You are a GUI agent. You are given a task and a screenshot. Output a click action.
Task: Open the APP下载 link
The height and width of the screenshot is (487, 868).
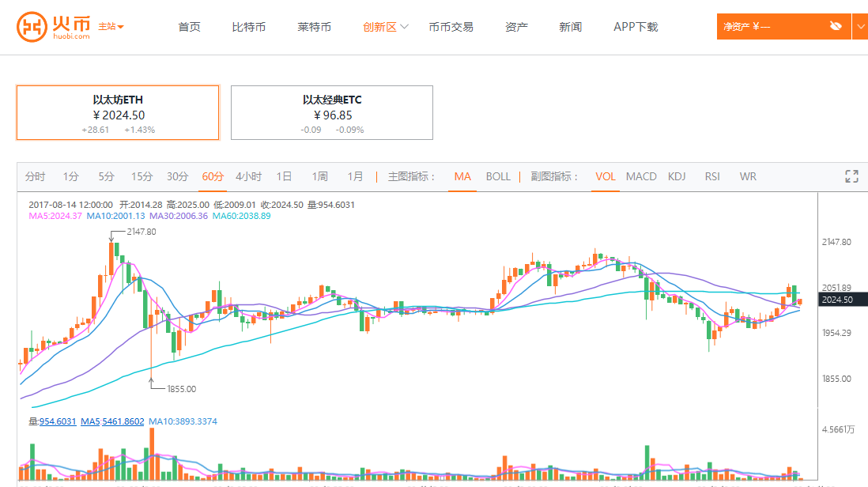tap(636, 27)
